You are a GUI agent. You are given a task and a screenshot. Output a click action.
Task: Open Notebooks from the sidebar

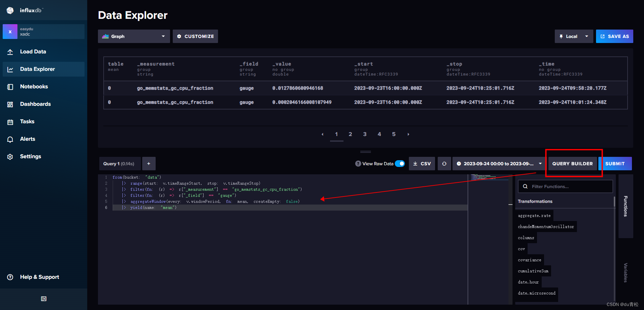coord(34,86)
